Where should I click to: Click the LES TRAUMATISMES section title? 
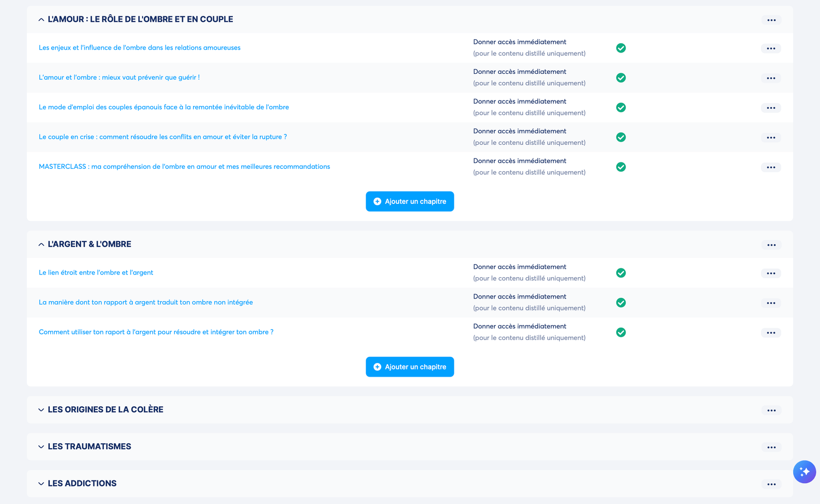click(x=89, y=447)
